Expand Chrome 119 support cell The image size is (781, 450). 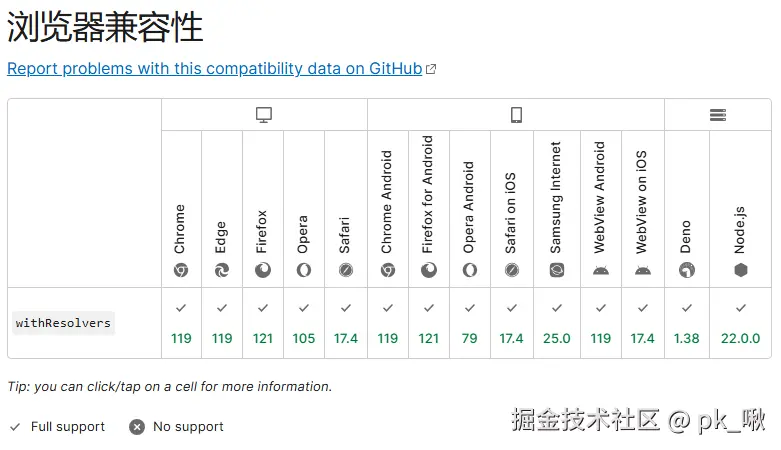181,323
